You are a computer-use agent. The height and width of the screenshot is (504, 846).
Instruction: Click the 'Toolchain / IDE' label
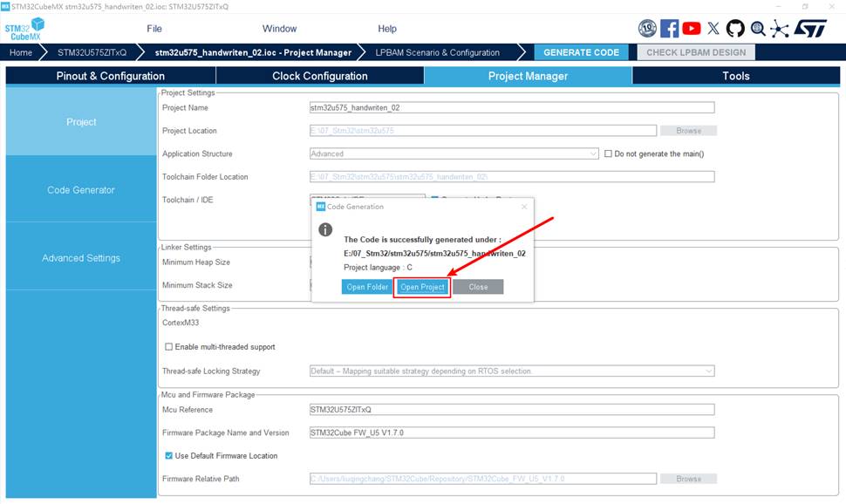tap(188, 200)
